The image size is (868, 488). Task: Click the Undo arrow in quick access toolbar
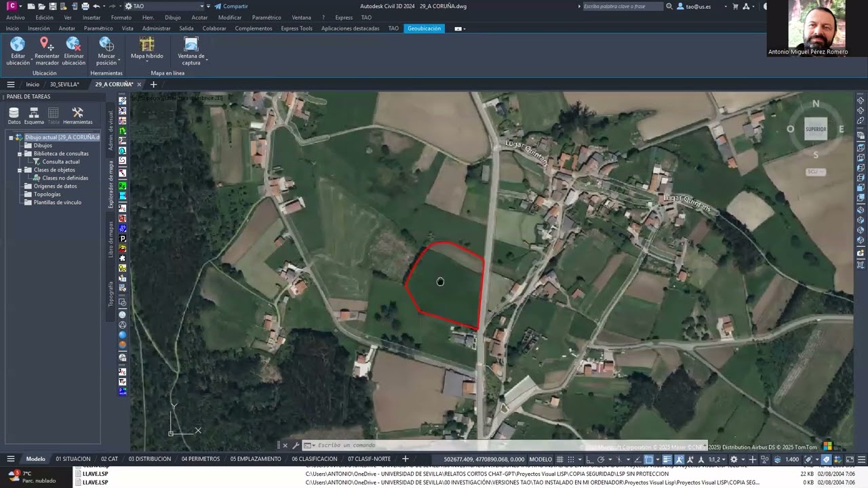(x=96, y=6)
